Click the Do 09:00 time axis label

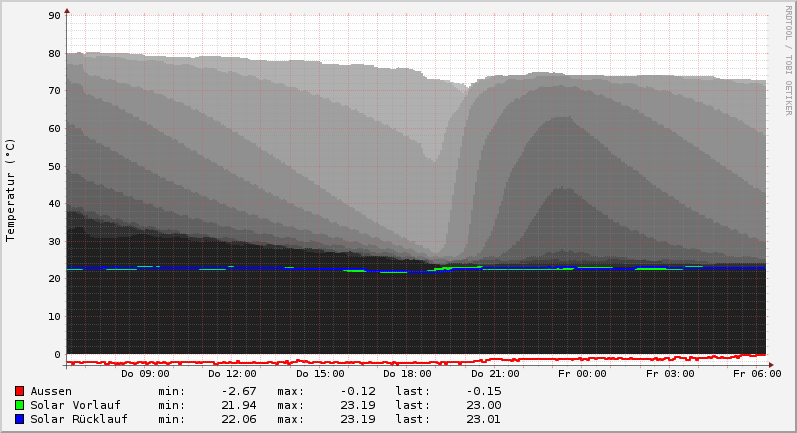pyautogui.click(x=145, y=374)
